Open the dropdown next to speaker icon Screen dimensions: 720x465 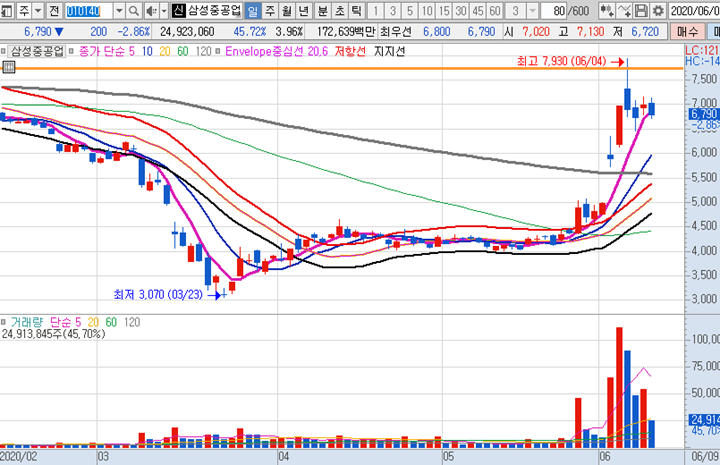pos(164,11)
